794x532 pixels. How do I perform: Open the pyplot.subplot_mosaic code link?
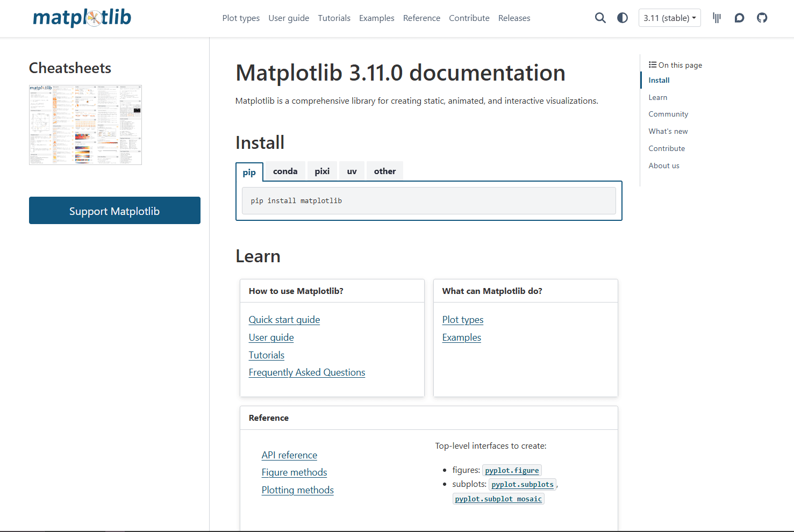coord(498,499)
